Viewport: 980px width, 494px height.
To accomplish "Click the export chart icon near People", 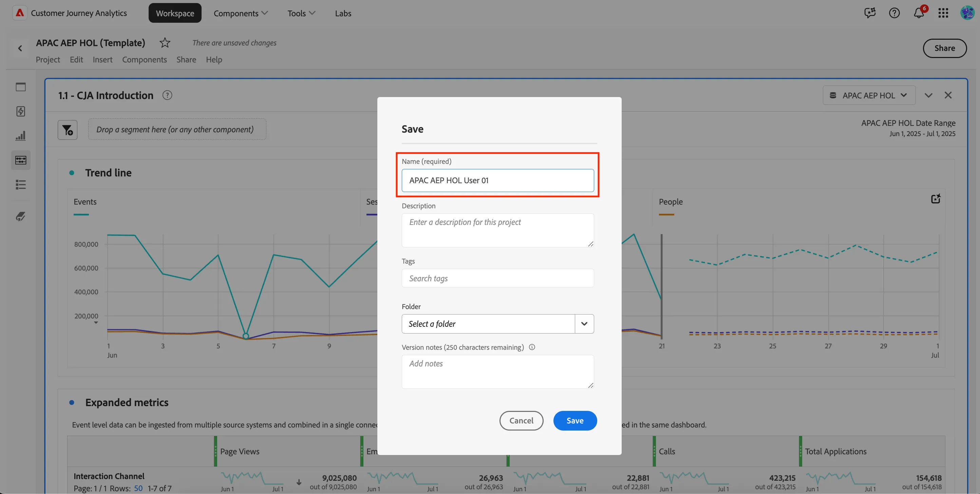I will pos(936,198).
